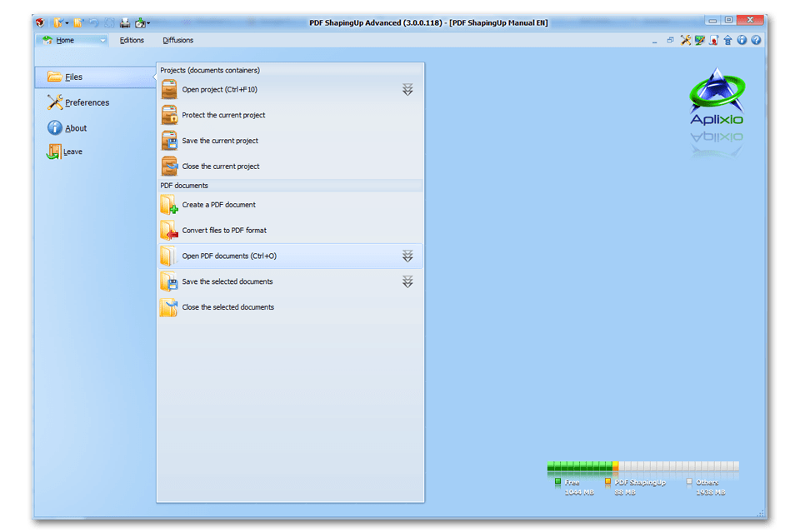Click the blue info circle icon in ribbon bar
Screen dimensions: 800x532
click(742, 40)
